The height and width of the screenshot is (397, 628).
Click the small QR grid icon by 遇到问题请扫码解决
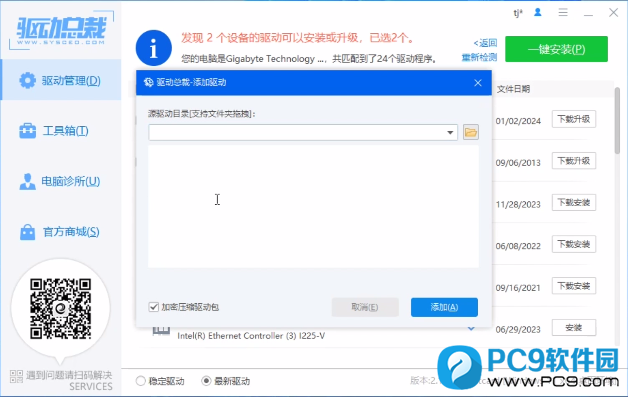pyautogui.click(x=16, y=376)
